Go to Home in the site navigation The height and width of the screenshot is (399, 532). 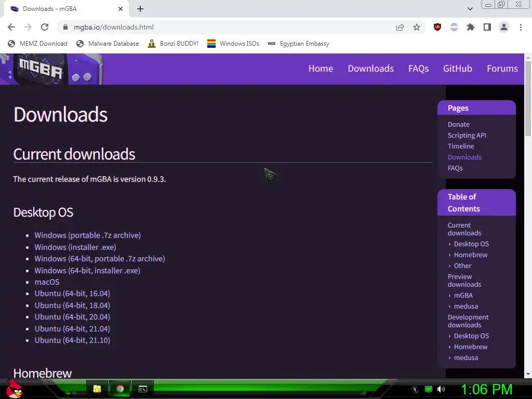pyautogui.click(x=321, y=69)
